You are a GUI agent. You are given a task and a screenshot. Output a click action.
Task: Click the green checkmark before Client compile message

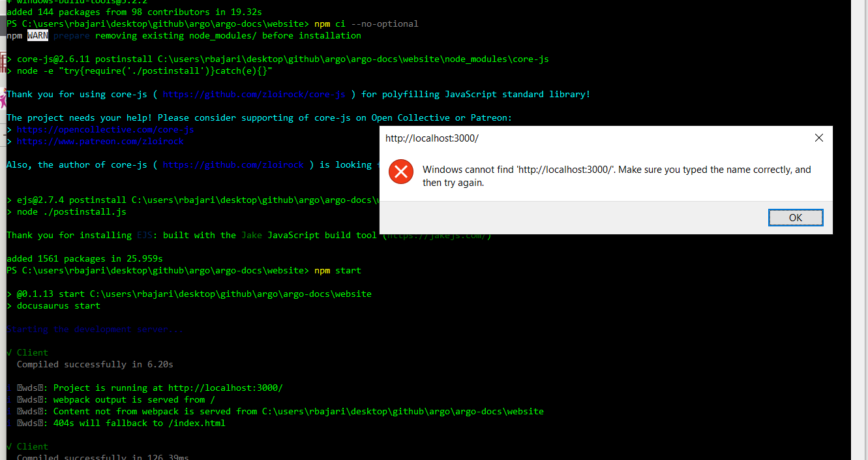click(x=8, y=352)
